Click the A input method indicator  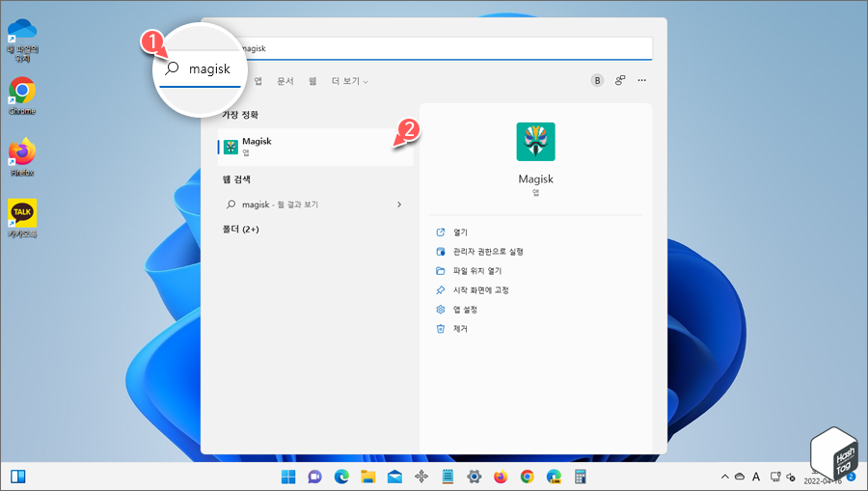[x=756, y=477]
